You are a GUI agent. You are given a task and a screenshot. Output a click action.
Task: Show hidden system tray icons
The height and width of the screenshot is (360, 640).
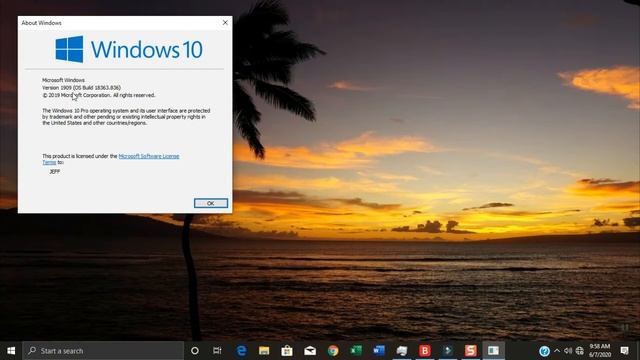[x=557, y=351]
